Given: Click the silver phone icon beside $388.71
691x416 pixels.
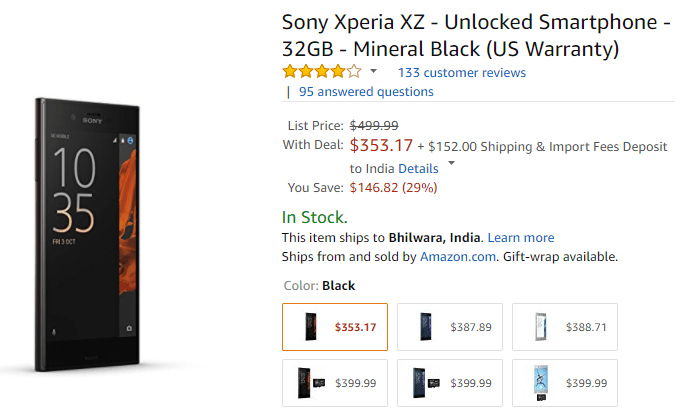Looking at the screenshot, I should 540,327.
